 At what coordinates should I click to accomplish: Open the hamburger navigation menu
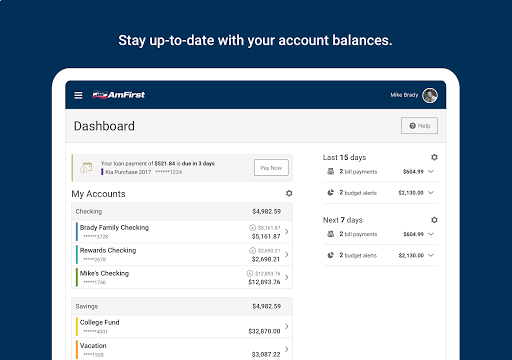[x=78, y=95]
